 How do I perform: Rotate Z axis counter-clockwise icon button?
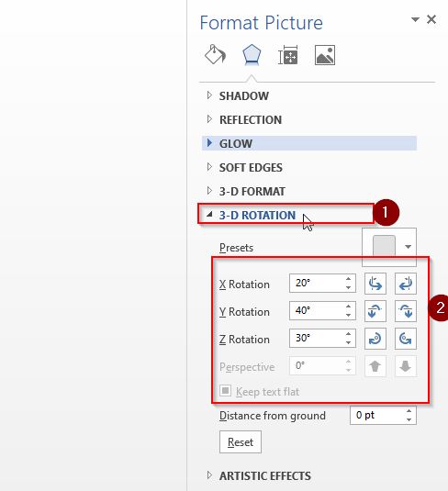[406, 339]
